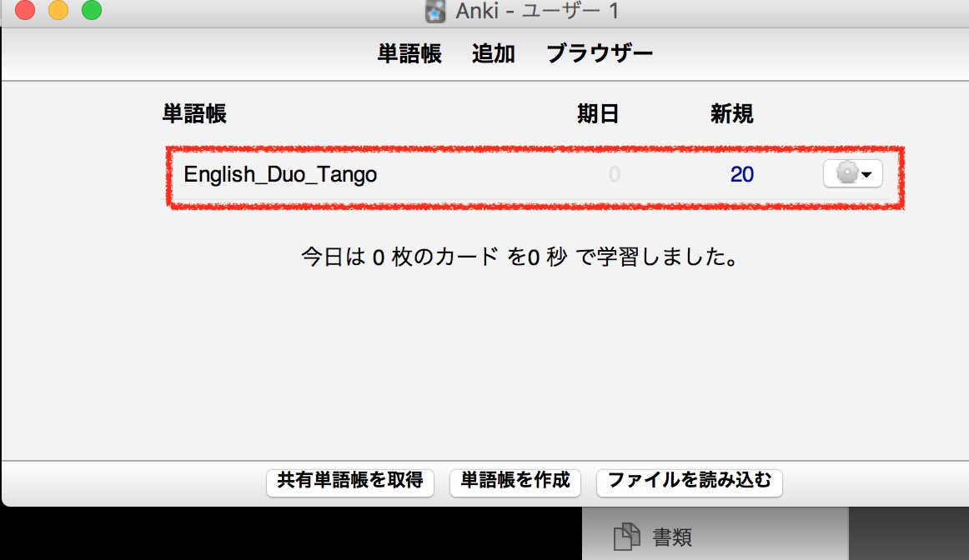Maximize the Anki window with green button

pos(92,10)
